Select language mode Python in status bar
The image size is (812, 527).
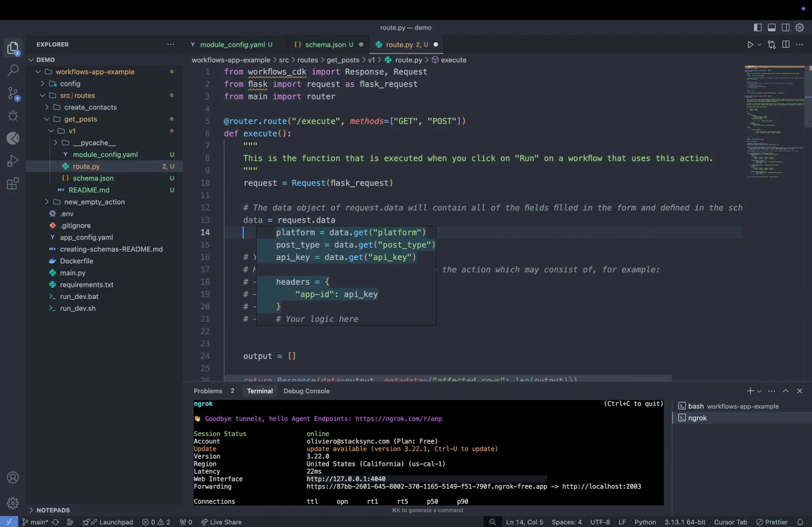click(x=645, y=522)
